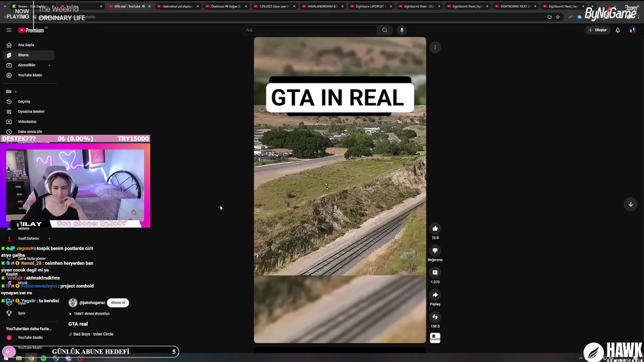Remix this Short with the remix icon

click(435, 317)
